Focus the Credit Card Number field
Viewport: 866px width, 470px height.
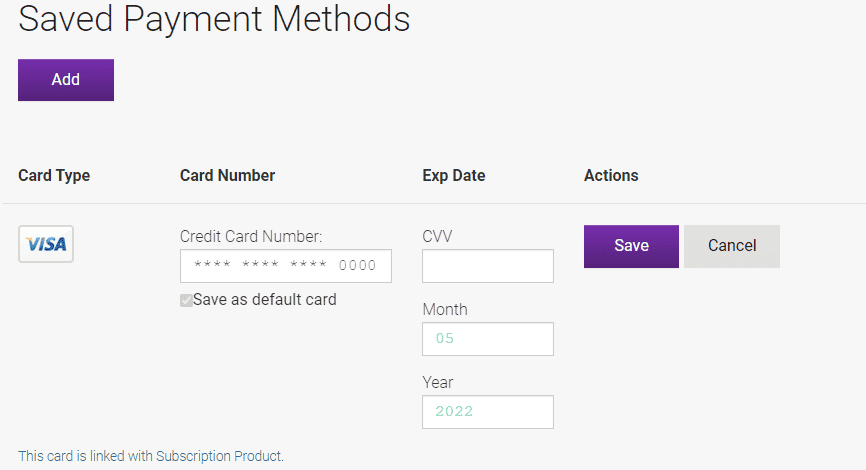click(x=286, y=266)
